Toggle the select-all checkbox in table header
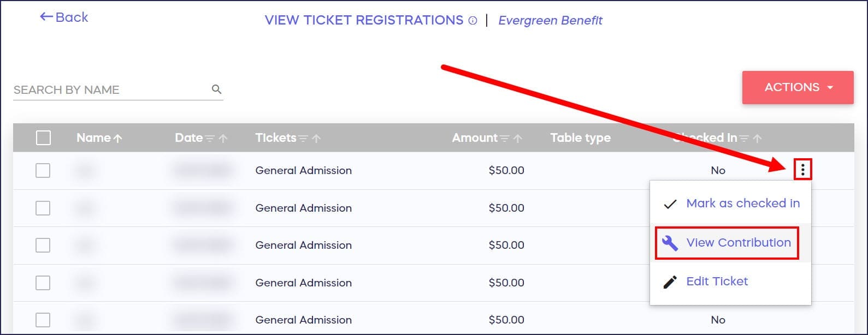868x335 pixels. pos(43,138)
